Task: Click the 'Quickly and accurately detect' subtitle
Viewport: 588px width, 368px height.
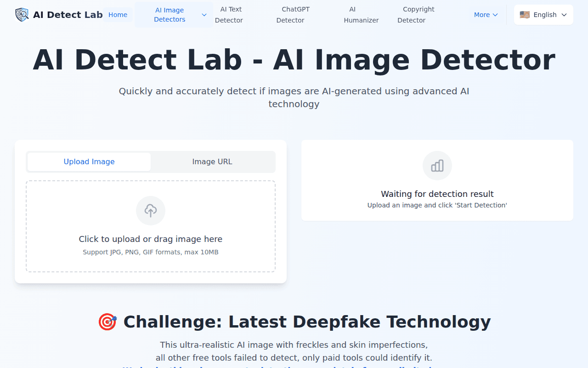Action: 294,98
